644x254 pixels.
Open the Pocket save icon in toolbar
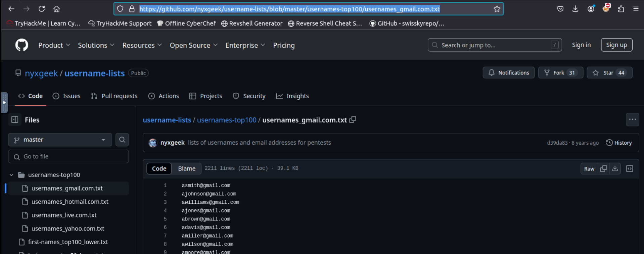coord(560,9)
